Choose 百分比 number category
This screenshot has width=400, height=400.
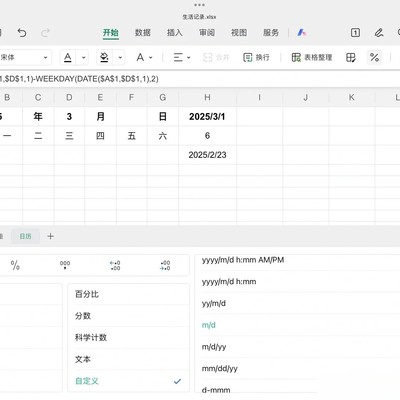pyautogui.click(x=129, y=294)
